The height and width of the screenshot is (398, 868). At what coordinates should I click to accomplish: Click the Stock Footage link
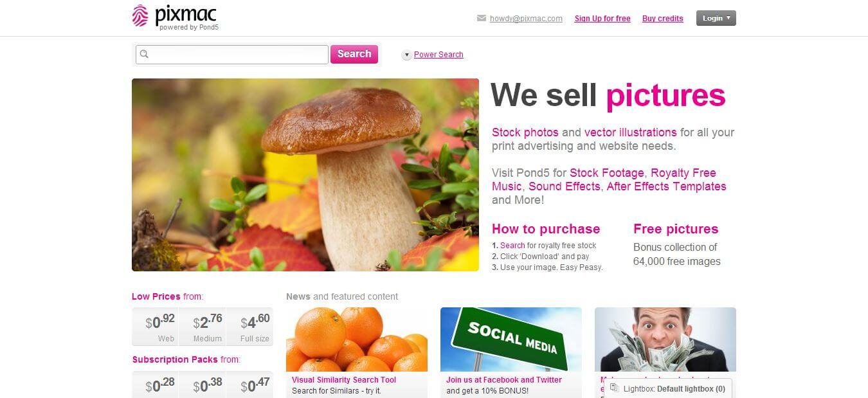(606, 173)
